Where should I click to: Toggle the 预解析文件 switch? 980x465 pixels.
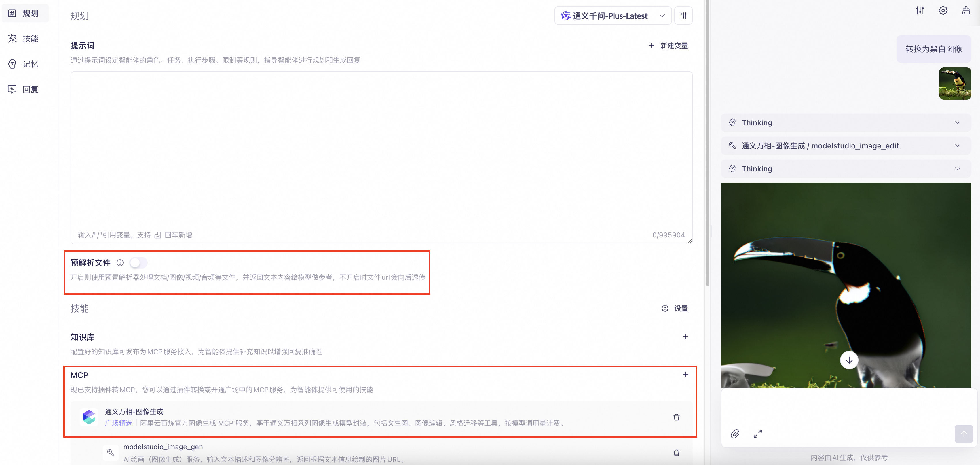(138, 263)
